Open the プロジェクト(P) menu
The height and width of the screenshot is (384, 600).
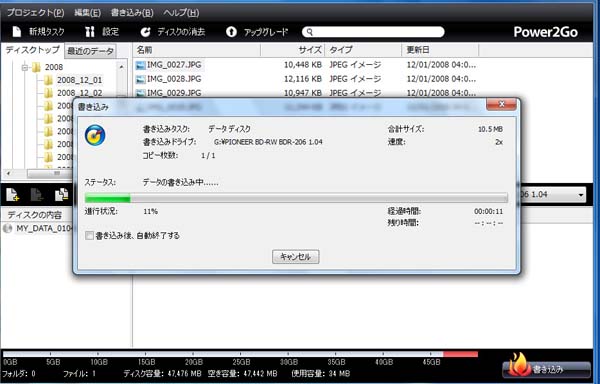[35, 13]
